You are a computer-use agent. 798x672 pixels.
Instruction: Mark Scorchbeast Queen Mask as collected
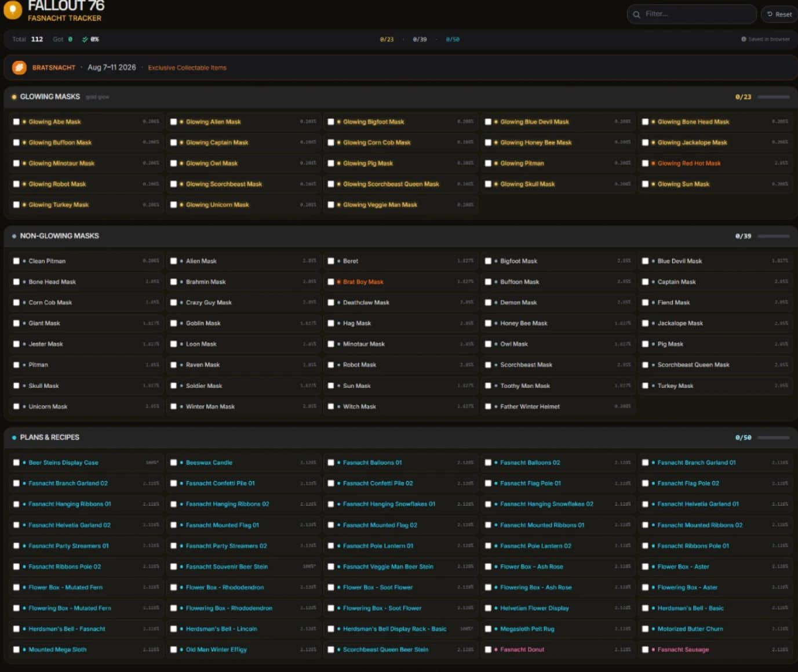pos(645,365)
